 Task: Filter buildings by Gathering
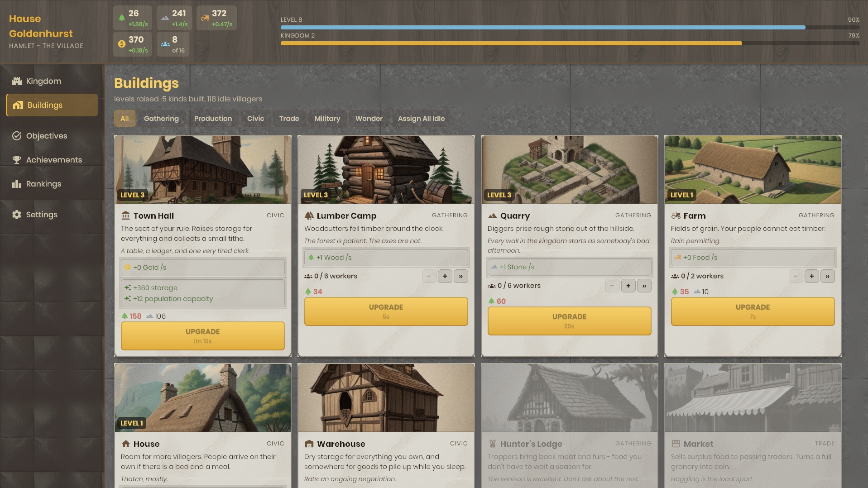[161, 119]
